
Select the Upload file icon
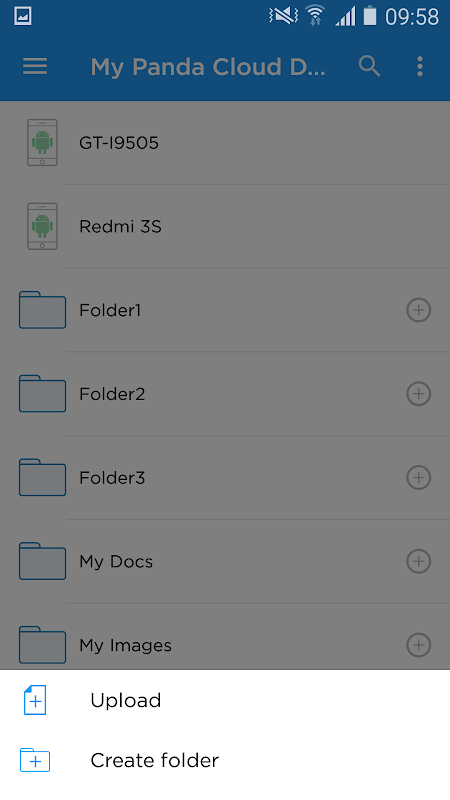click(35, 700)
